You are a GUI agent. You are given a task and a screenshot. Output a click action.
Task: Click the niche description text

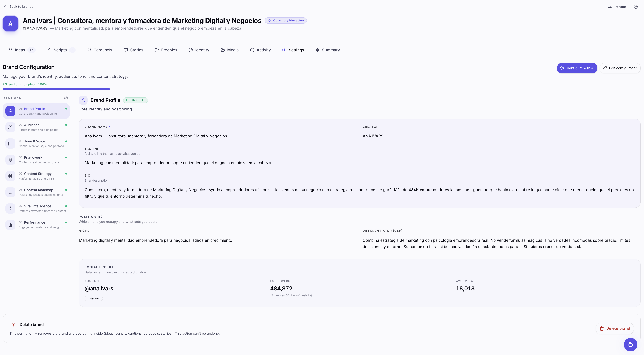[x=156, y=240]
